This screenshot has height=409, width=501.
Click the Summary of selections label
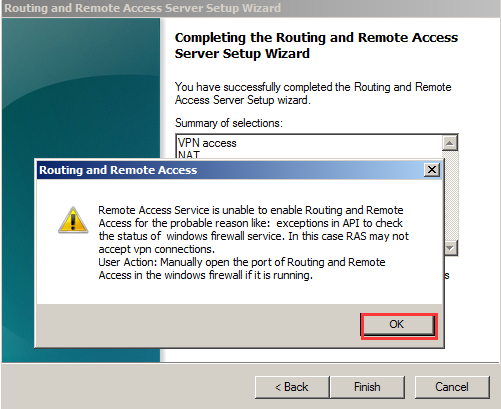229,123
